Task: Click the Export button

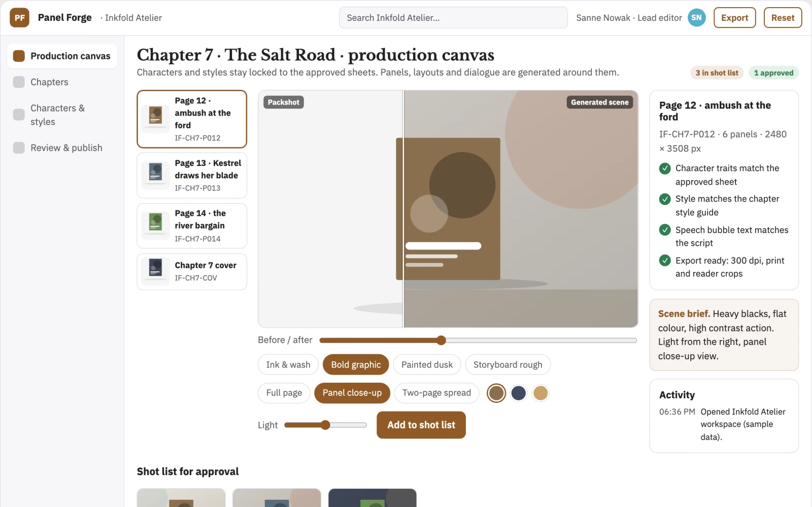Action: click(734, 18)
